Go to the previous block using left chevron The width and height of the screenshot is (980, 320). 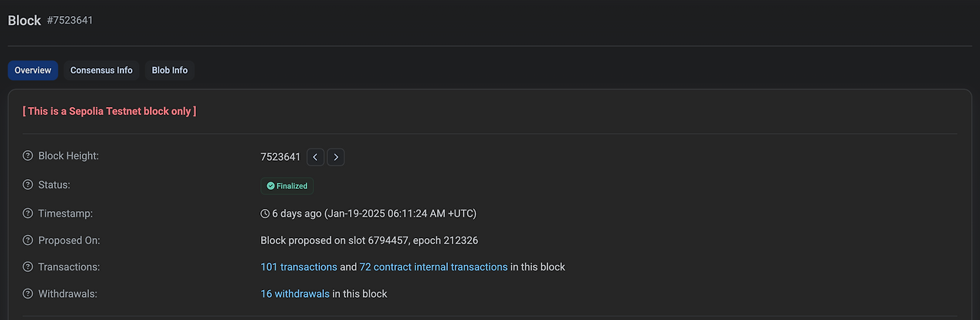point(315,157)
